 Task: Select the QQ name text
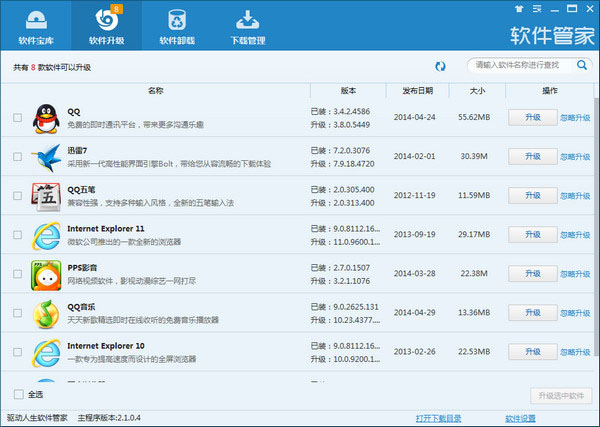pos(74,112)
